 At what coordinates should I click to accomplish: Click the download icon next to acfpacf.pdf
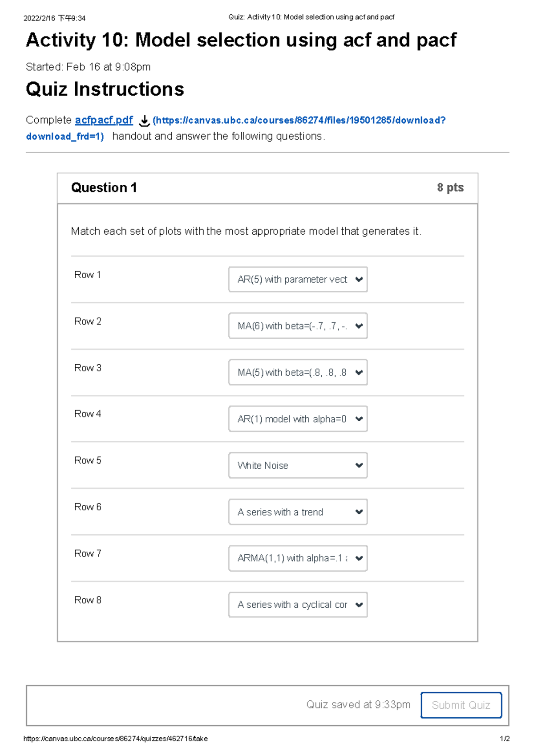tap(143, 120)
